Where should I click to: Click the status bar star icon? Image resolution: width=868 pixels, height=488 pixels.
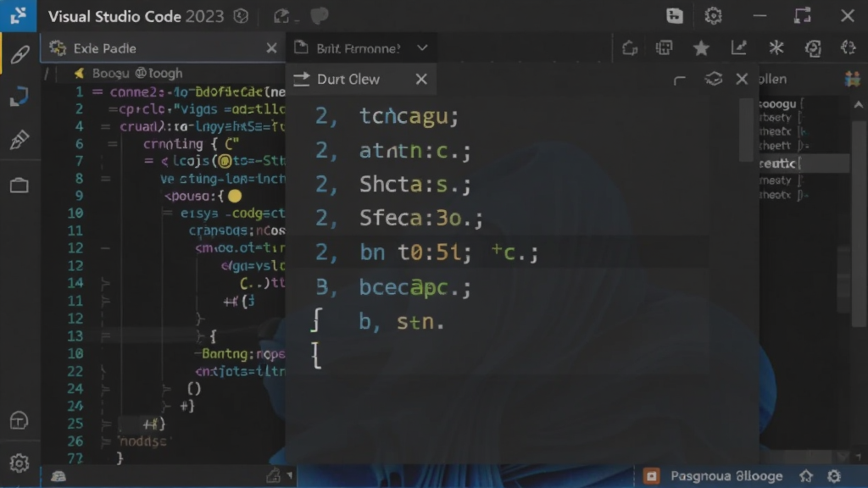(806, 476)
